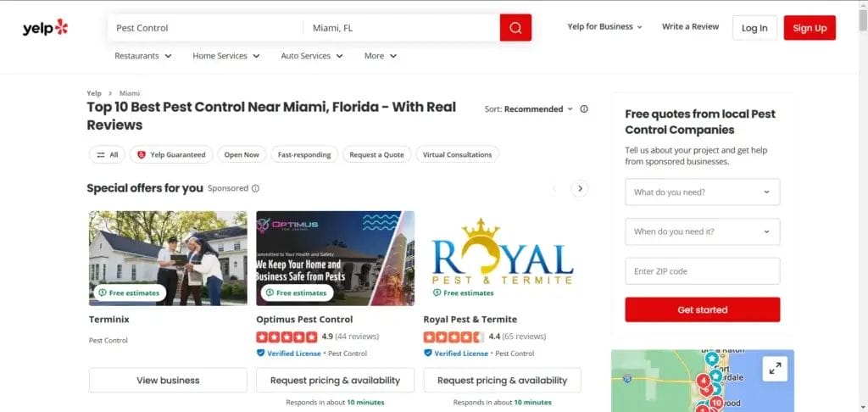The height and width of the screenshot is (412, 868).
Task: Click the Enter ZIP code field
Action: (x=702, y=271)
